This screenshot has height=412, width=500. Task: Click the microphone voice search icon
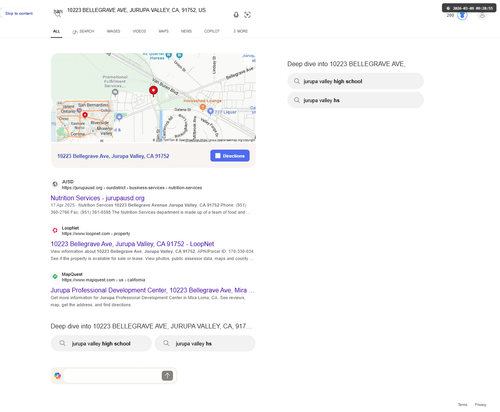[236, 15]
